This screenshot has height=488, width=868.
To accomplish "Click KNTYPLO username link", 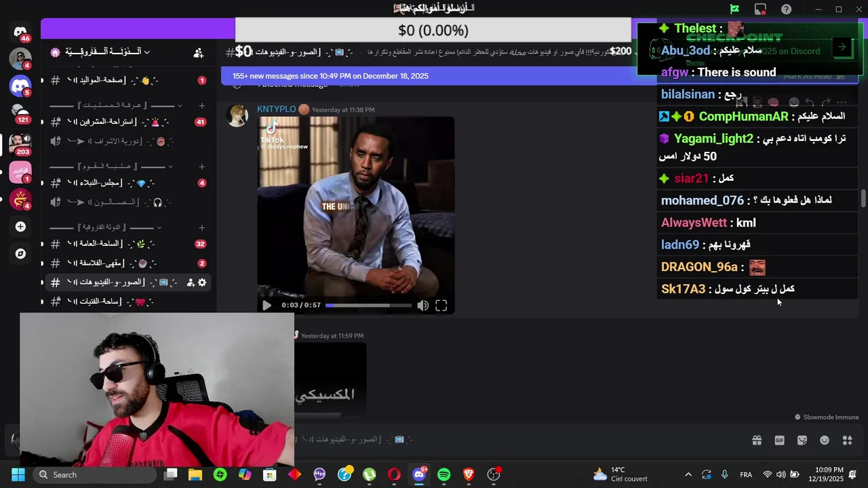I will click(276, 109).
